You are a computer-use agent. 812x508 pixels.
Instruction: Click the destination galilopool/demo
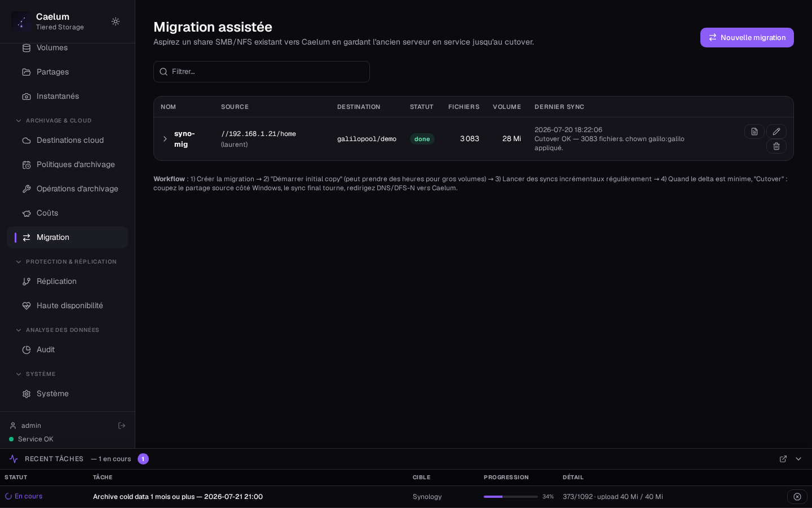point(367,139)
